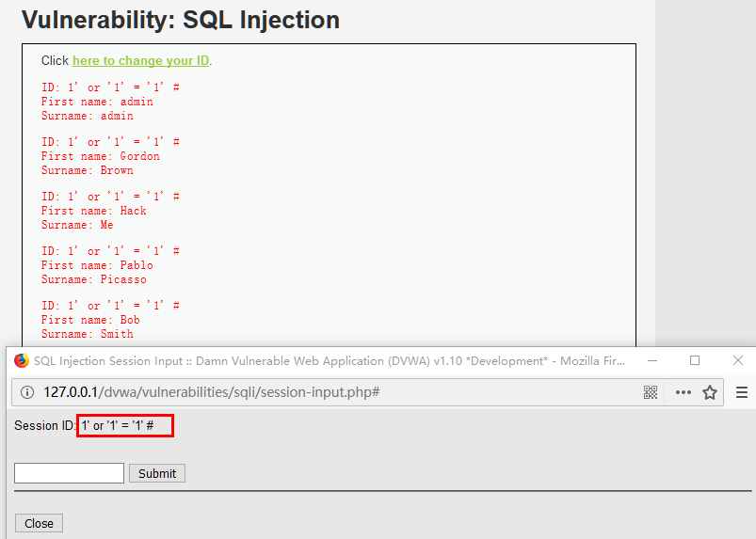The image size is (756, 539).
Task: Maximize the Session Input popup window
Action: tap(695, 360)
